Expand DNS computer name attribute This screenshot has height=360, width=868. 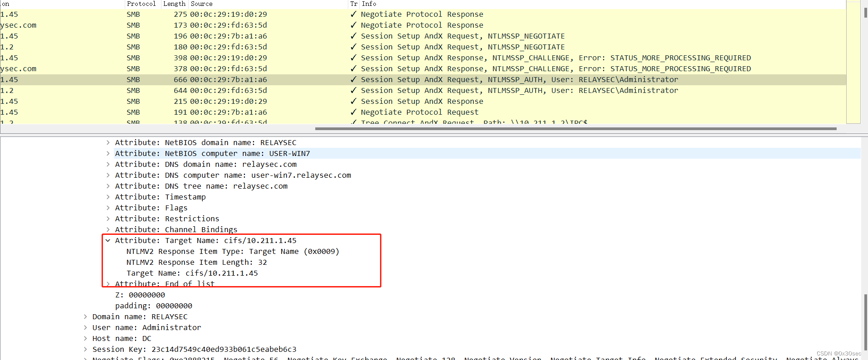[108, 175]
